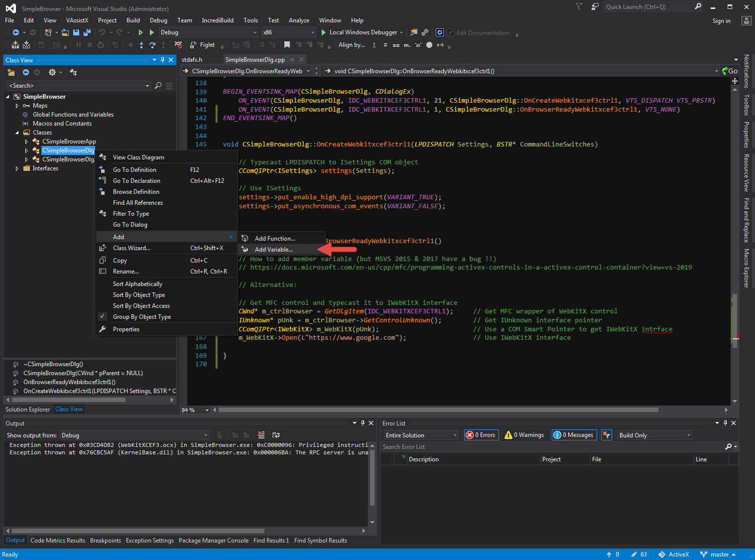Click the Build Solution icon

15,45
